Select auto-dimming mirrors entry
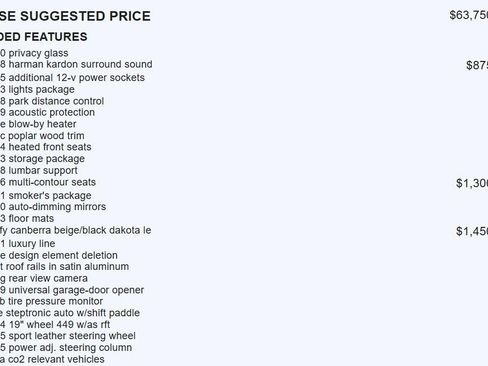The height and width of the screenshot is (366, 488). click(x=53, y=207)
